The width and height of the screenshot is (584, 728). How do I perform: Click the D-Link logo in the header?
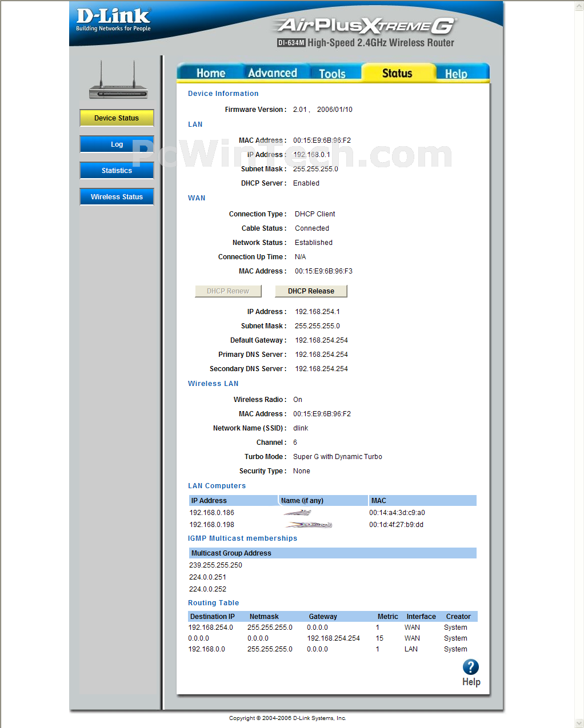(x=113, y=20)
